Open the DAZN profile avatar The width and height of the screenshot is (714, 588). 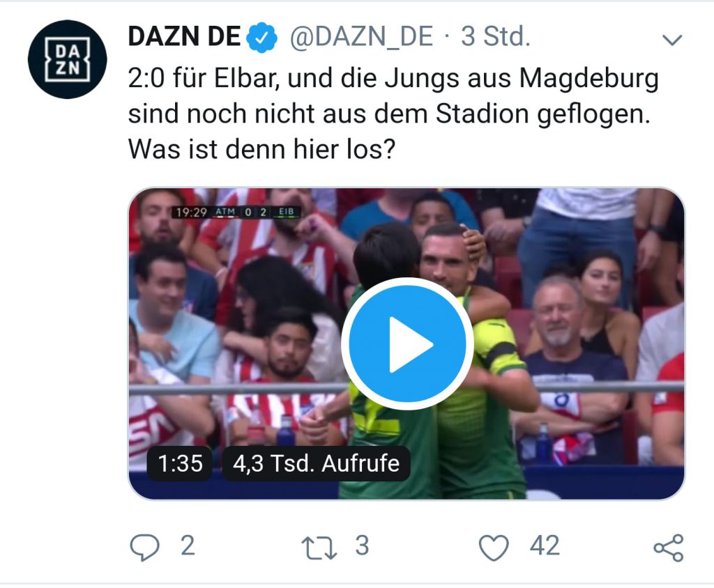[68, 59]
